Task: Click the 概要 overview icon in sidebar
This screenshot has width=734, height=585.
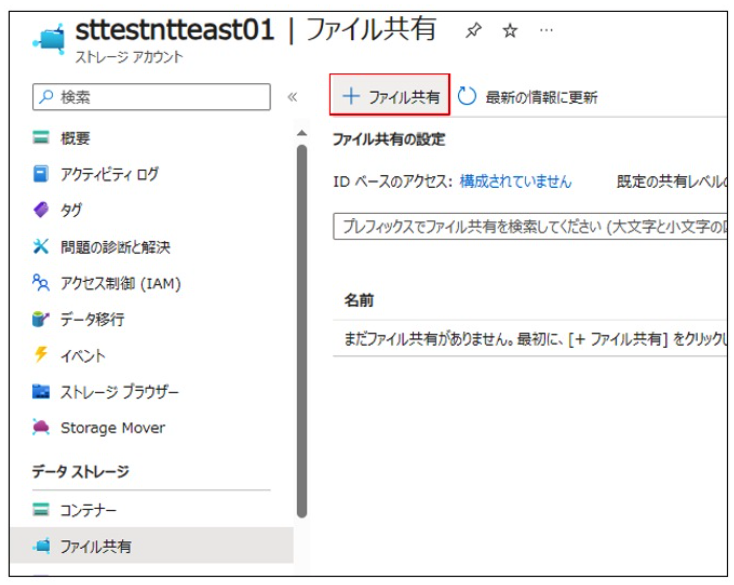Action: click(x=41, y=138)
